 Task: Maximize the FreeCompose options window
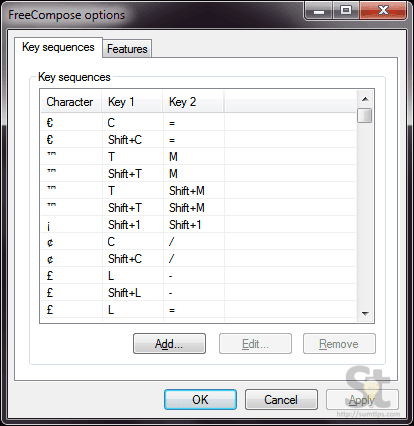pos(346,11)
